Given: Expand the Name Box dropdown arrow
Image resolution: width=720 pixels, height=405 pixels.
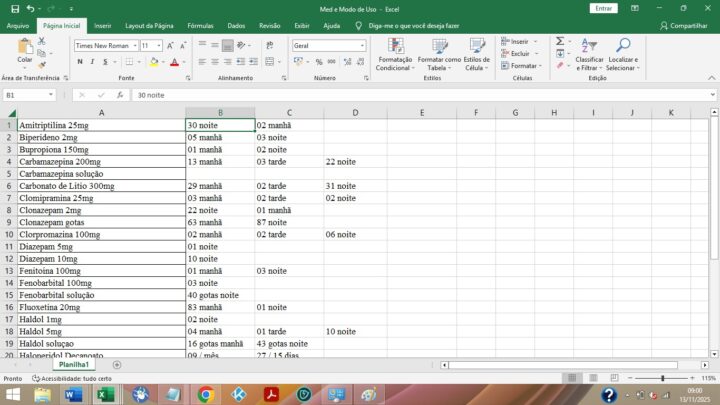Looking at the screenshot, I should [x=63, y=95].
